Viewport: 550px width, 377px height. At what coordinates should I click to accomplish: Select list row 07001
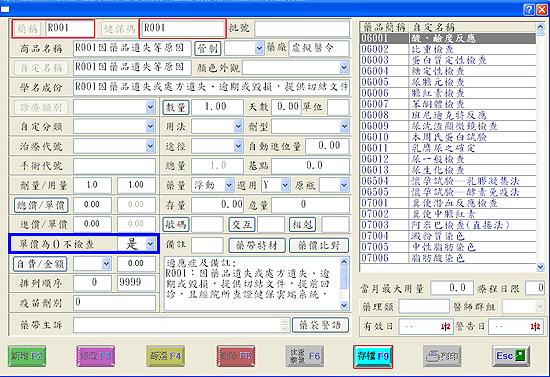[448, 203]
